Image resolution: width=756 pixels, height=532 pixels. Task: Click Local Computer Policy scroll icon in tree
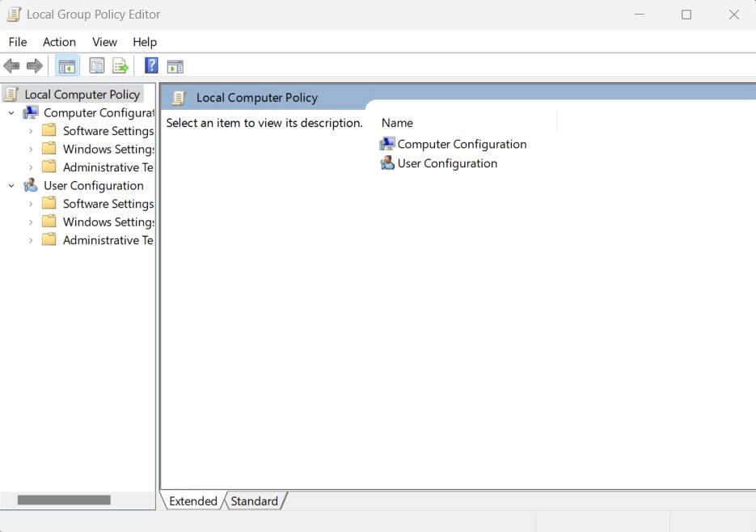coord(11,94)
